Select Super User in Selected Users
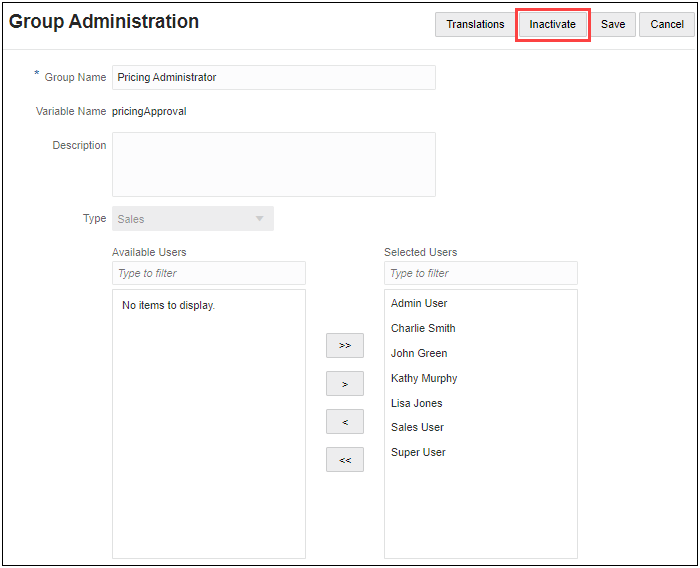Image resolution: width=700 pixels, height=568 pixels. click(x=419, y=452)
